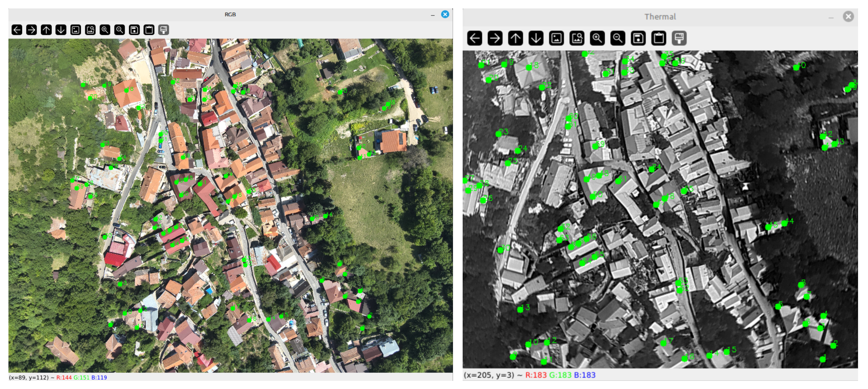The image size is (868, 389).
Task: Open properties brush in RGB toolbar
Action: (163, 30)
